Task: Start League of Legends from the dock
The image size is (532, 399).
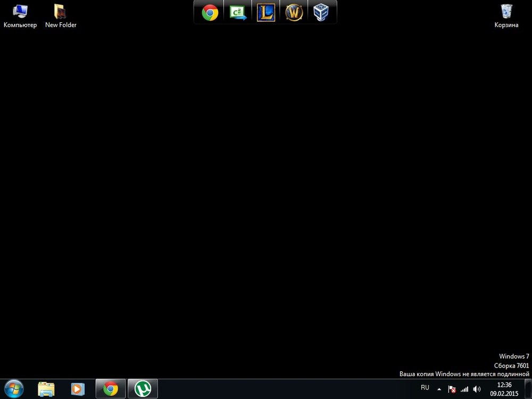Action: [x=266, y=12]
